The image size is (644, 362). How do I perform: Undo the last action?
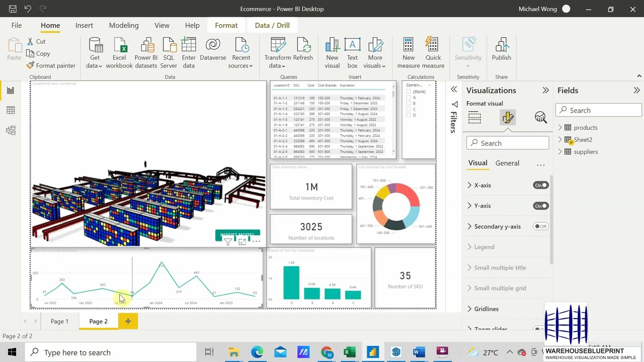coord(28,9)
